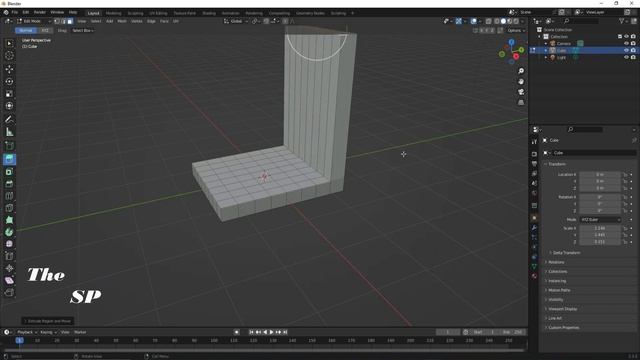Toggle Collection visibility eye icon
The height and width of the screenshot is (360, 640).
(x=626, y=36)
